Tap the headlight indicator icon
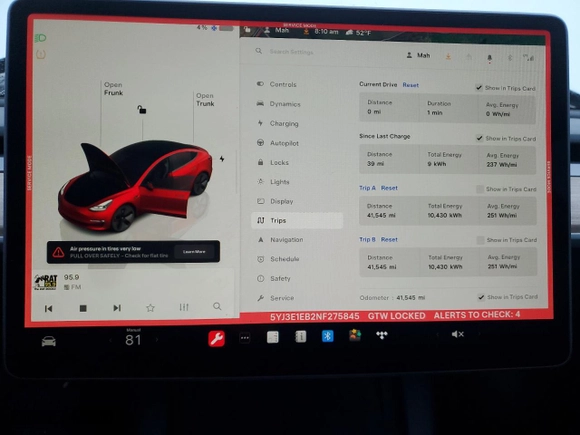The width and height of the screenshot is (580, 435). [40, 38]
